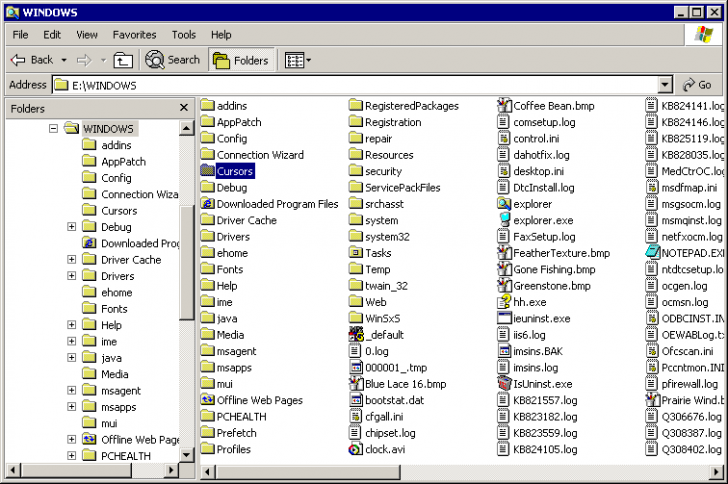
Task: Expand the Drivers tree node
Action: [72, 276]
